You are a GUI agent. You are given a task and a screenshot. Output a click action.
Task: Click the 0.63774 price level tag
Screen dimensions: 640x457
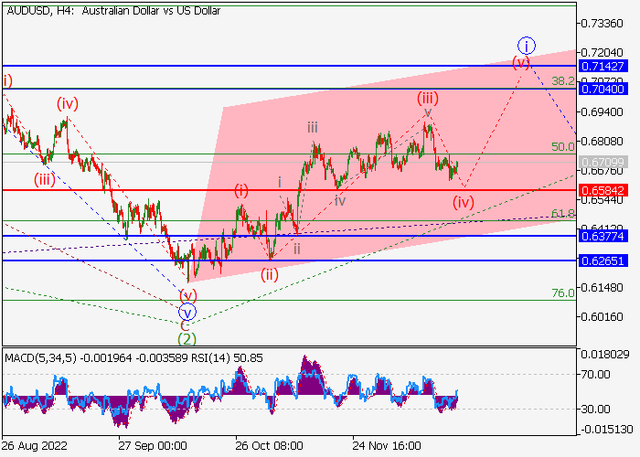[x=607, y=237]
